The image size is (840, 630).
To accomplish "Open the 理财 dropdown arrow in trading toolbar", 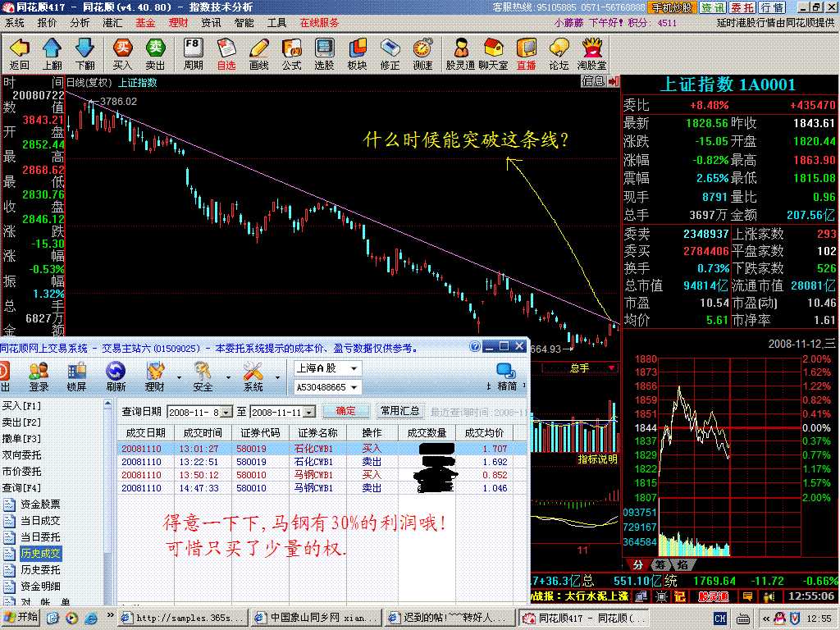I will coord(179,377).
